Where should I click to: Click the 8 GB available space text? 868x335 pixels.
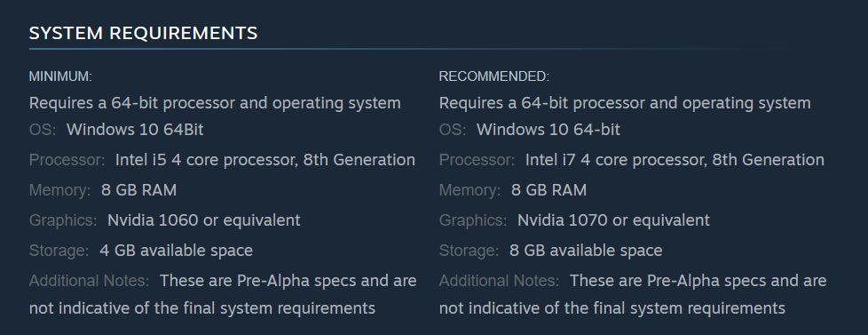click(586, 251)
